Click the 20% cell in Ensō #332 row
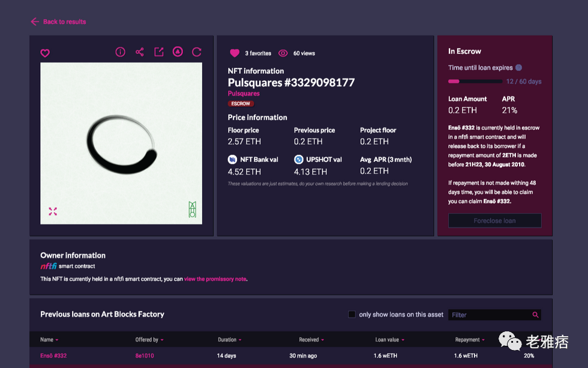 (x=529, y=355)
